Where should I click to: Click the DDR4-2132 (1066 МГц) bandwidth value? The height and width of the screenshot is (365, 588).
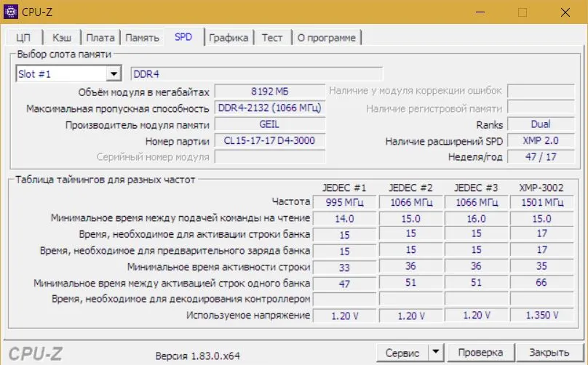270,108
